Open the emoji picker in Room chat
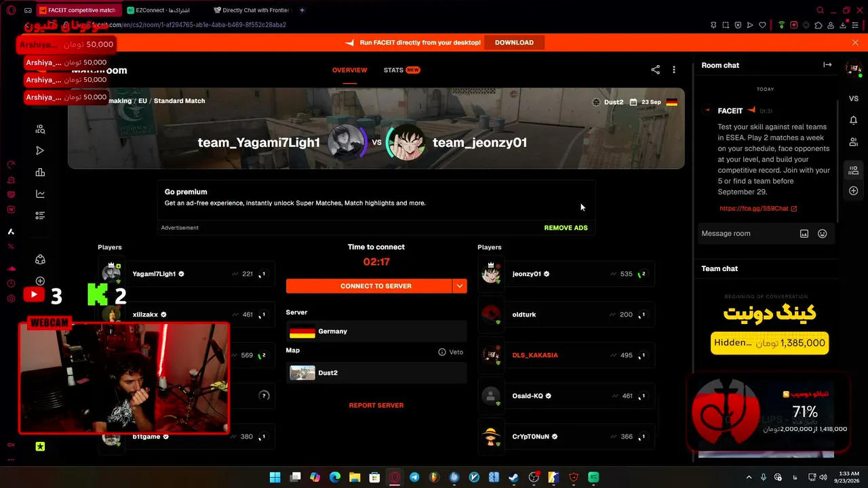The image size is (868, 488). tap(822, 233)
